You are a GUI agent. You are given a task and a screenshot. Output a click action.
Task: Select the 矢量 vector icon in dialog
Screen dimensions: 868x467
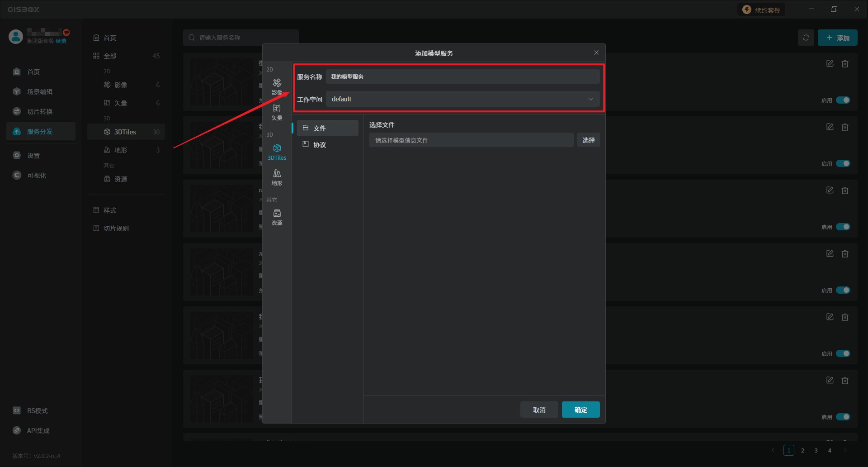point(277,112)
